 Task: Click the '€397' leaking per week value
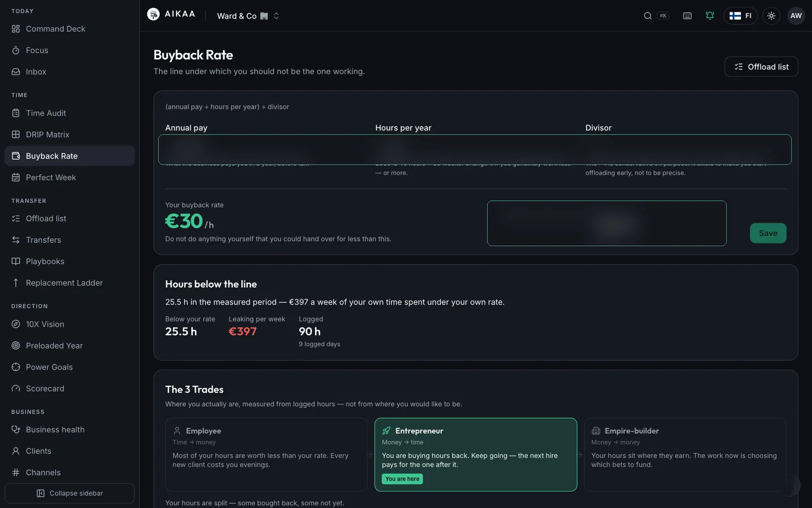coord(243,332)
